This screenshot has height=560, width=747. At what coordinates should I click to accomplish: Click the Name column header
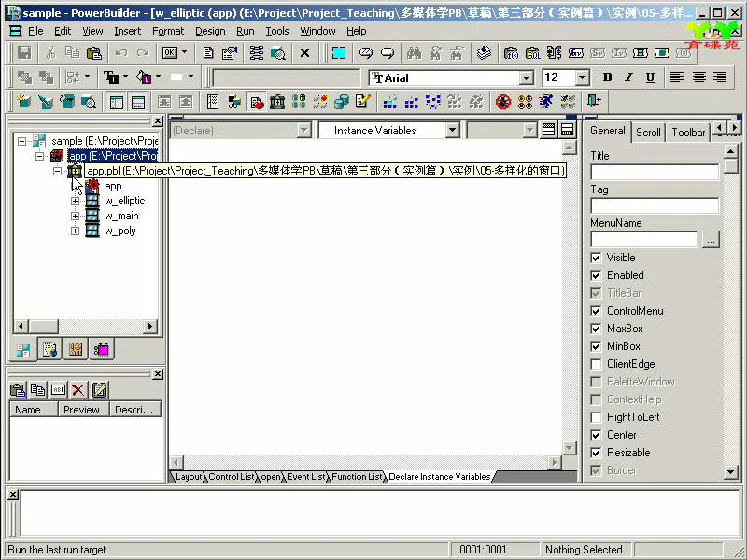[x=34, y=410]
